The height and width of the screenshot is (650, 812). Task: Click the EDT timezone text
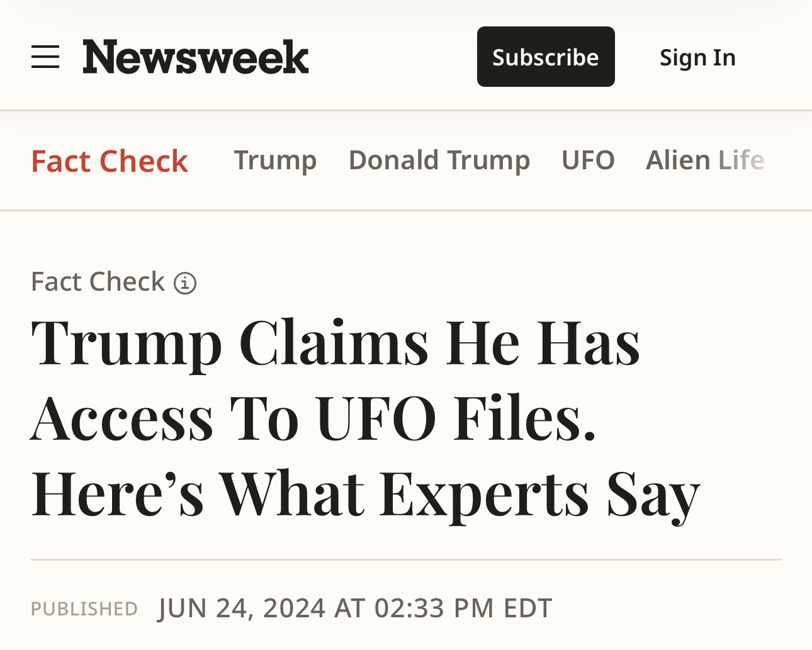(527, 608)
